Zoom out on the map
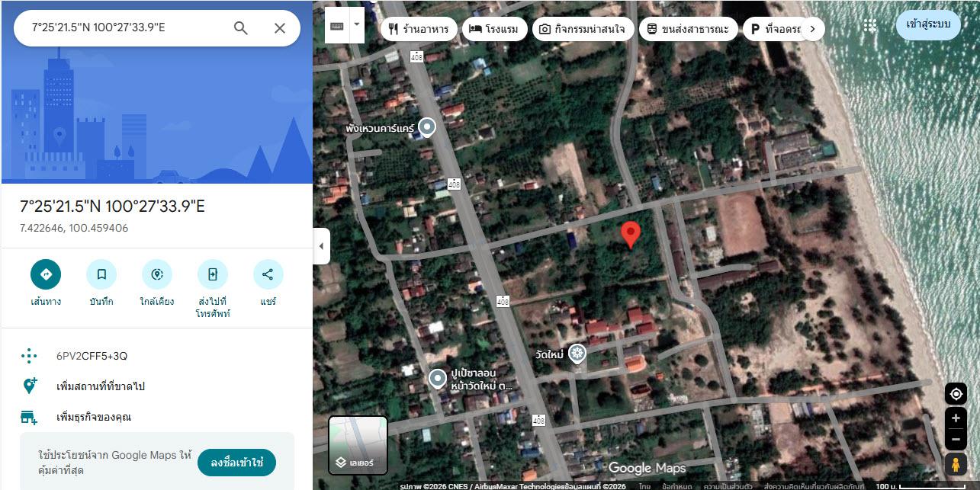980x490 pixels. coord(956,439)
